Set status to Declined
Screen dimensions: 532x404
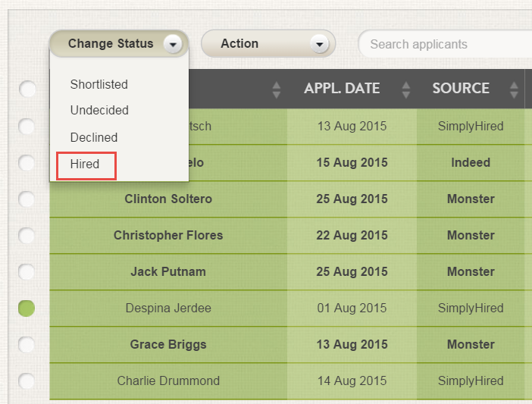click(x=94, y=138)
